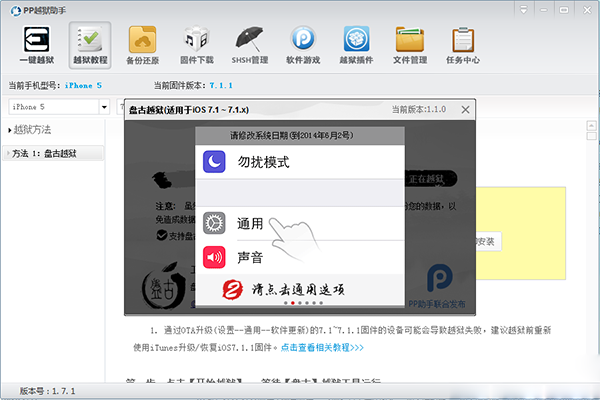Viewport: 600px width, 400px height.
Task: Collapse the 越狱方法 tree section
Action: 9,131
